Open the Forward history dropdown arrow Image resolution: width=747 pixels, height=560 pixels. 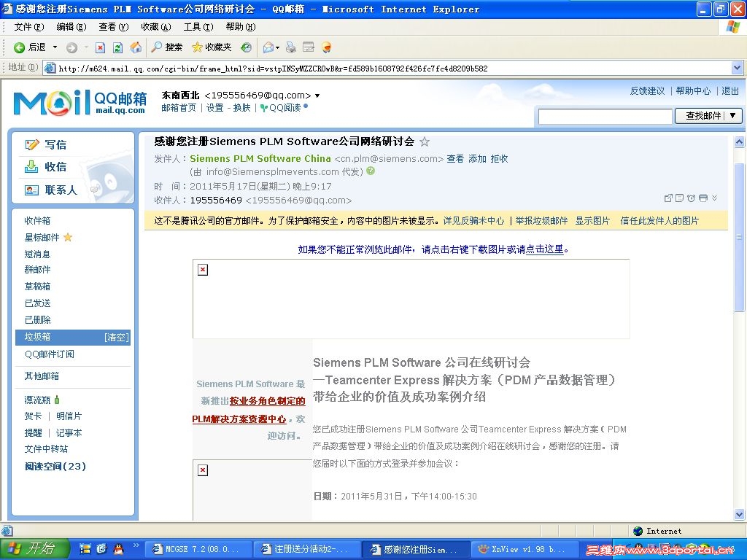pos(86,47)
